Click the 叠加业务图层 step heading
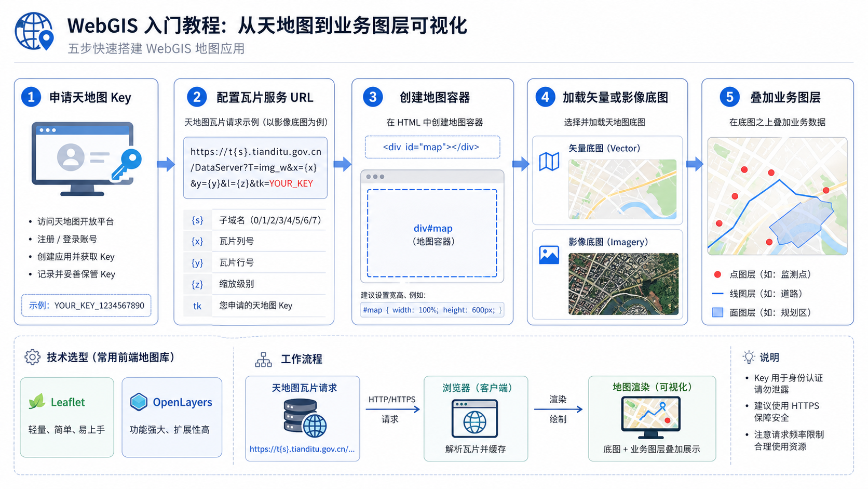 [x=785, y=98]
